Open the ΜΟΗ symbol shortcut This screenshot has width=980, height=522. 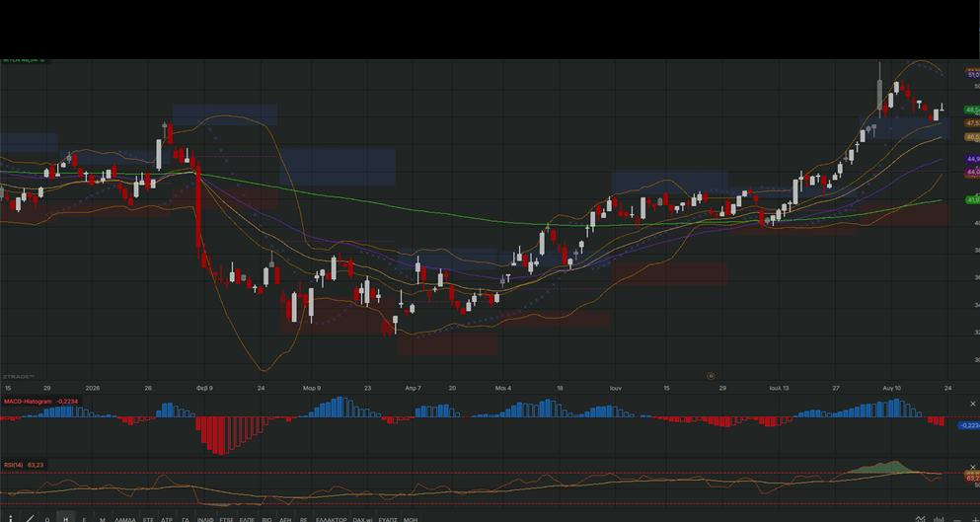click(x=410, y=519)
